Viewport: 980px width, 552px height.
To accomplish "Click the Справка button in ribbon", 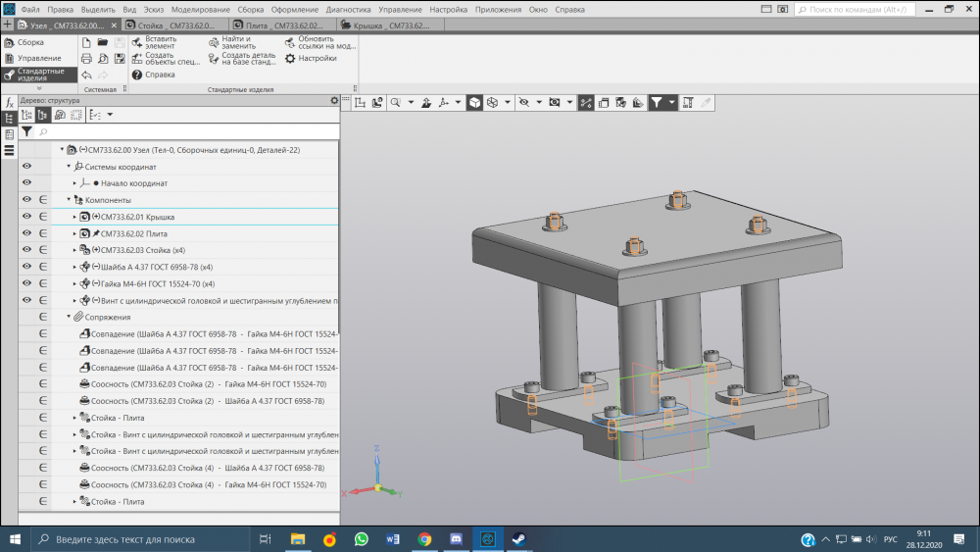I will [x=154, y=75].
